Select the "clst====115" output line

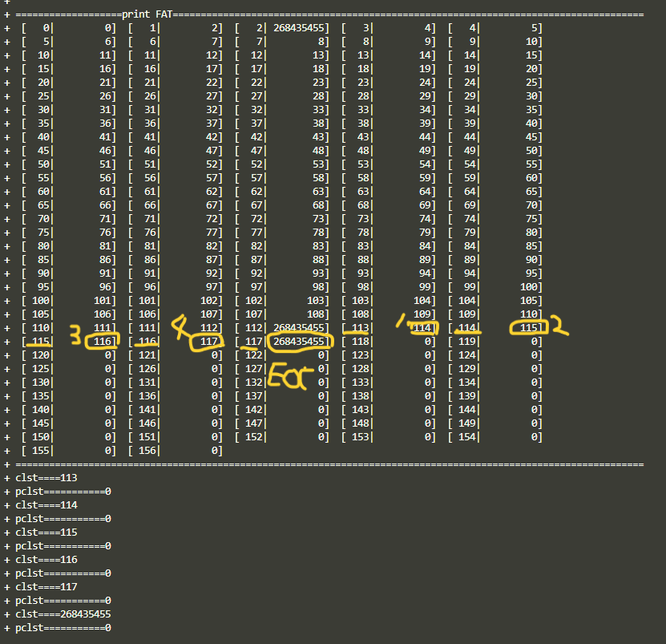click(x=46, y=532)
